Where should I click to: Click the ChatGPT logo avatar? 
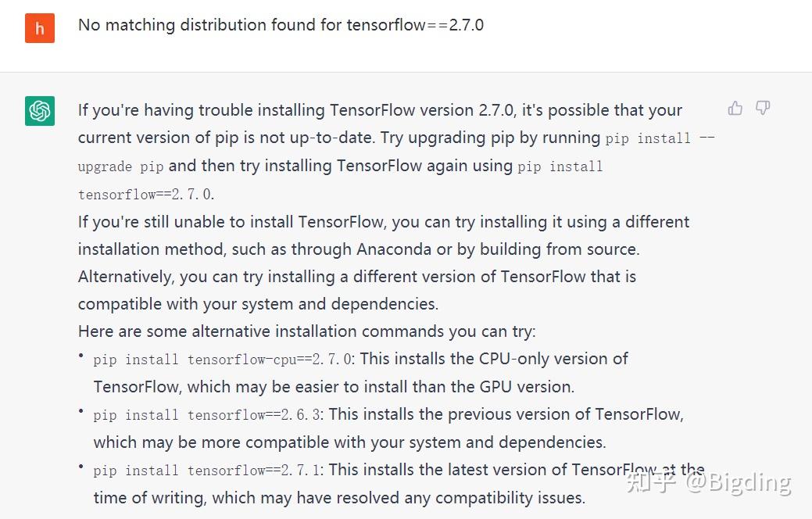(40, 110)
